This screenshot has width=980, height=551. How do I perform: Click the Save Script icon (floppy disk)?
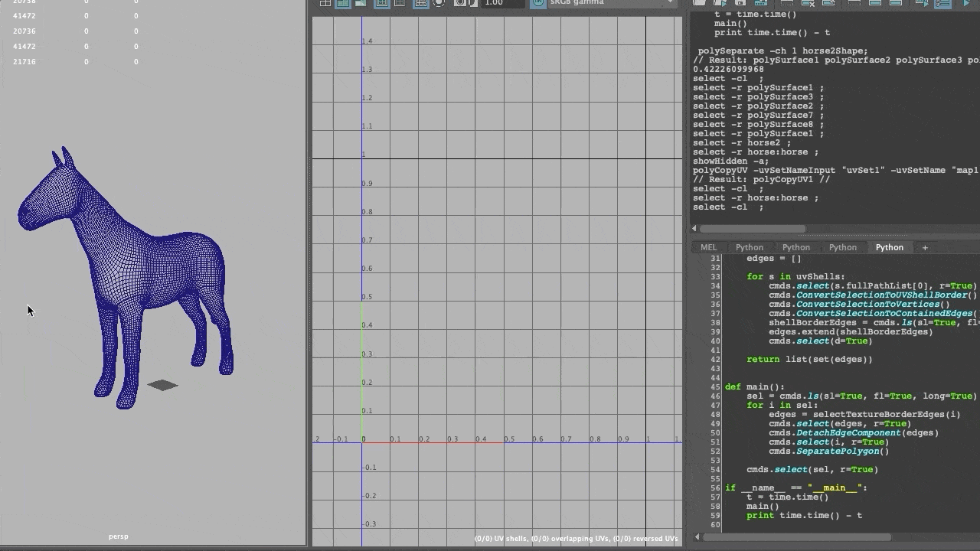point(740,3)
